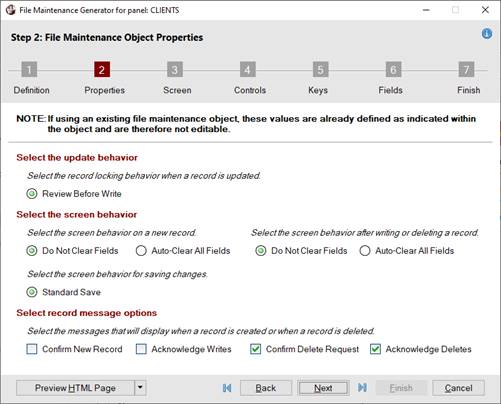
Task: Return using the Back button
Action: 266,388
